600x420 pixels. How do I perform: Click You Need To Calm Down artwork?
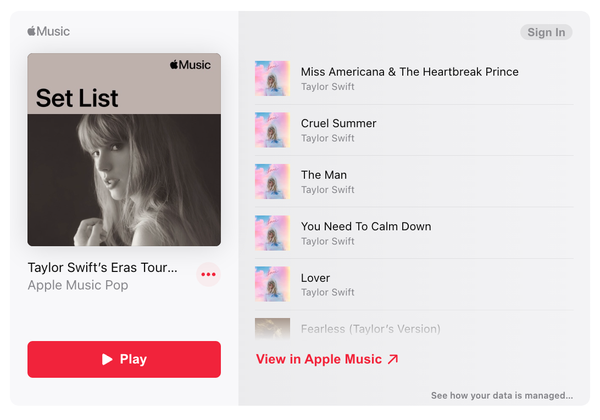pyautogui.click(x=271, y=233)
